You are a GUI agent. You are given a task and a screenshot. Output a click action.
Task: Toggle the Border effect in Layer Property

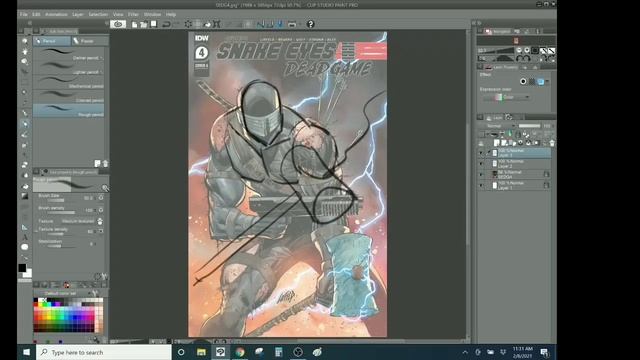click(x=523, y=82)
